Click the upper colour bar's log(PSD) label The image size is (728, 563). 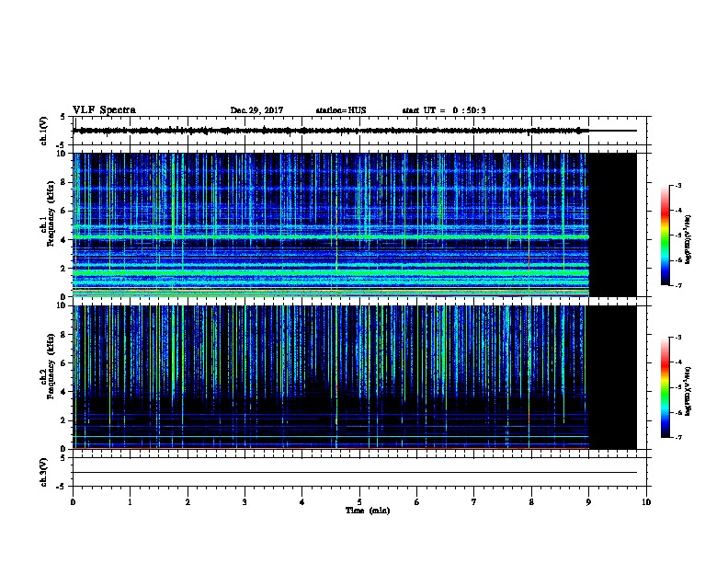point(688,239)
